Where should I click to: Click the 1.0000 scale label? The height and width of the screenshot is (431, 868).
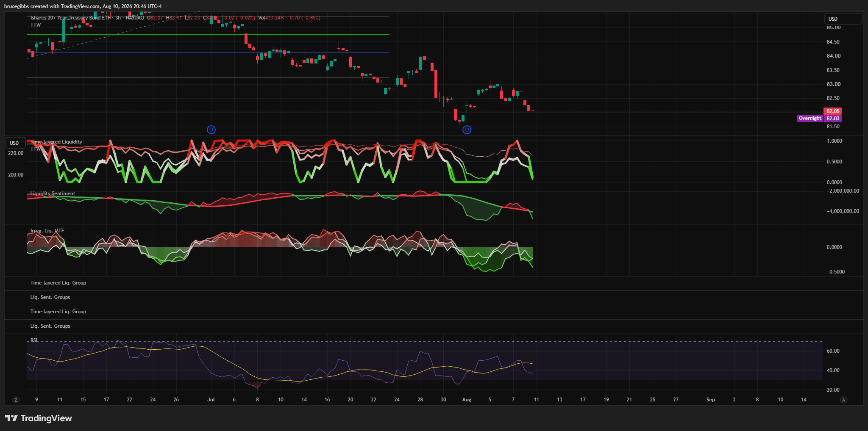pyautogui.click(x=835, y=141)
